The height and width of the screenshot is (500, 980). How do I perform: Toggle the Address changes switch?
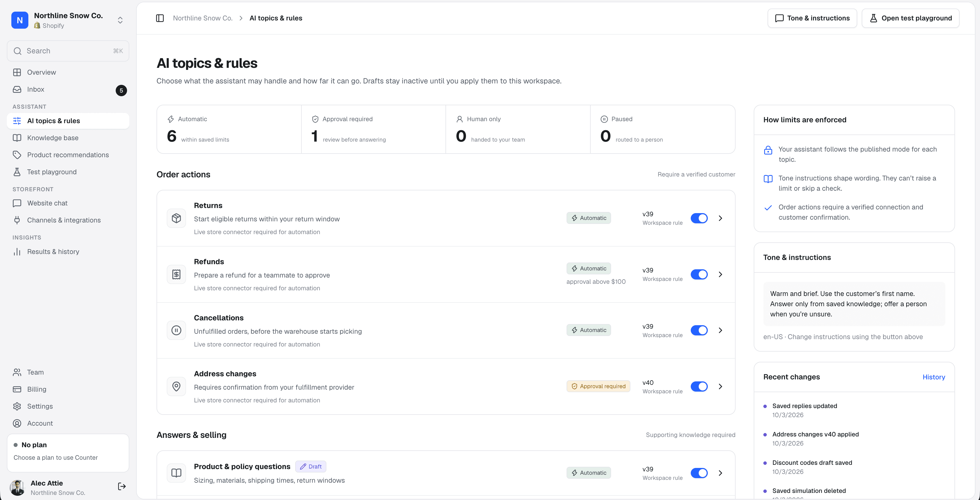(699, 386)
